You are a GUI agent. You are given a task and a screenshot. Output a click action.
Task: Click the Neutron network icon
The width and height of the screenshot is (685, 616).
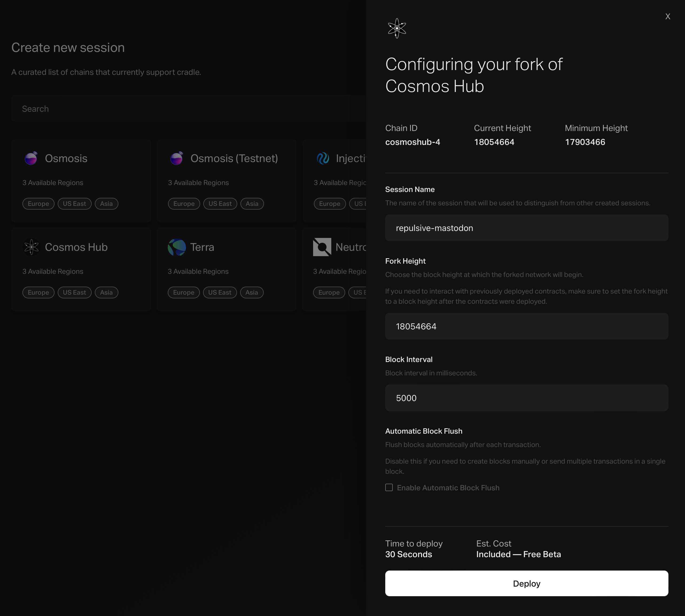click(x=321, y=247)
